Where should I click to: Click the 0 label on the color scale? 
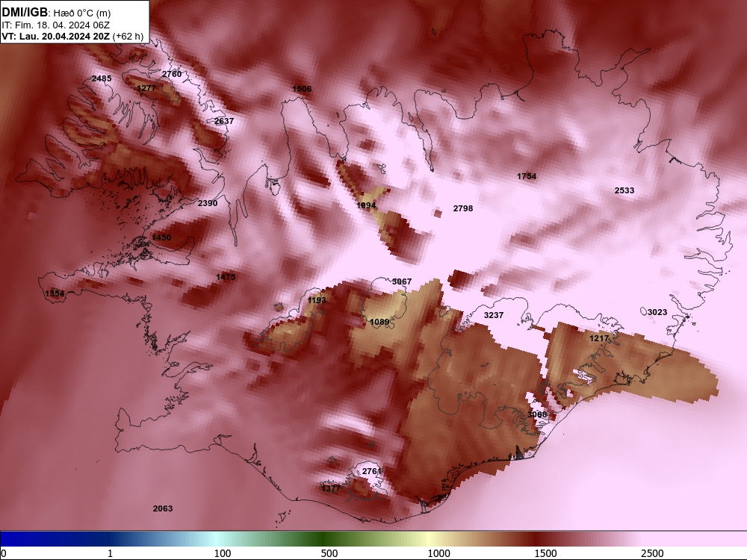4,553
